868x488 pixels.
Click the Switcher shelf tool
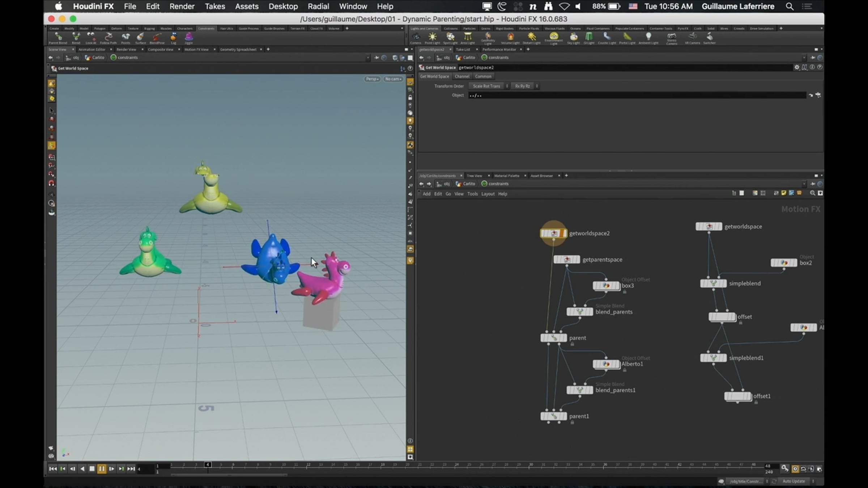[x=709, y=38]
